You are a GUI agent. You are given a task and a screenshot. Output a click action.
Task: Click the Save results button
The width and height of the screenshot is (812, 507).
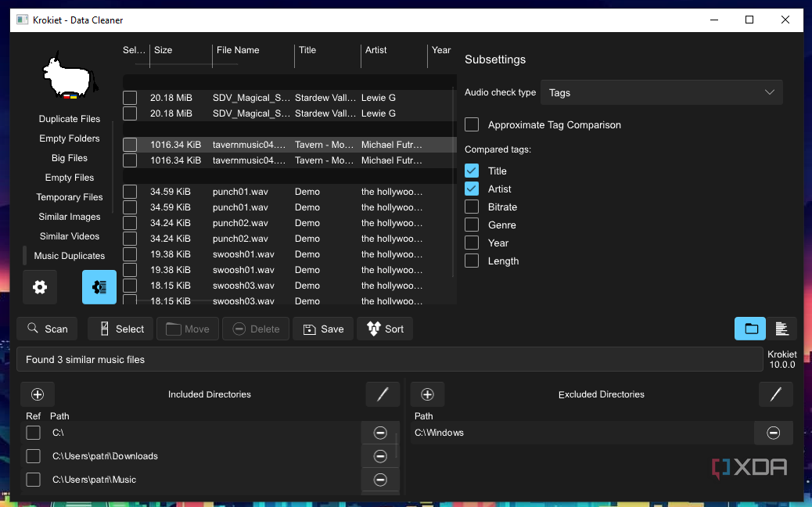click(x=323, y=329)
